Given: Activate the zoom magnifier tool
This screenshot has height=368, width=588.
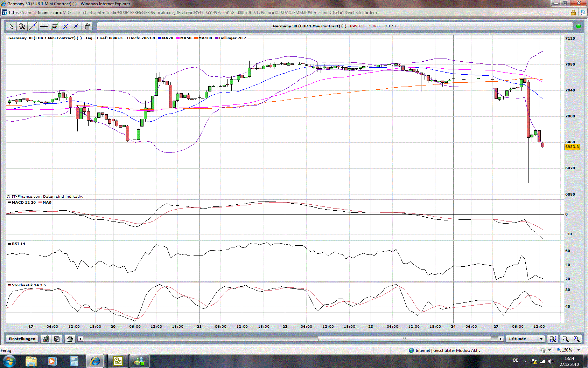Looking at the screenshot, I should click(x=22, y=26).
